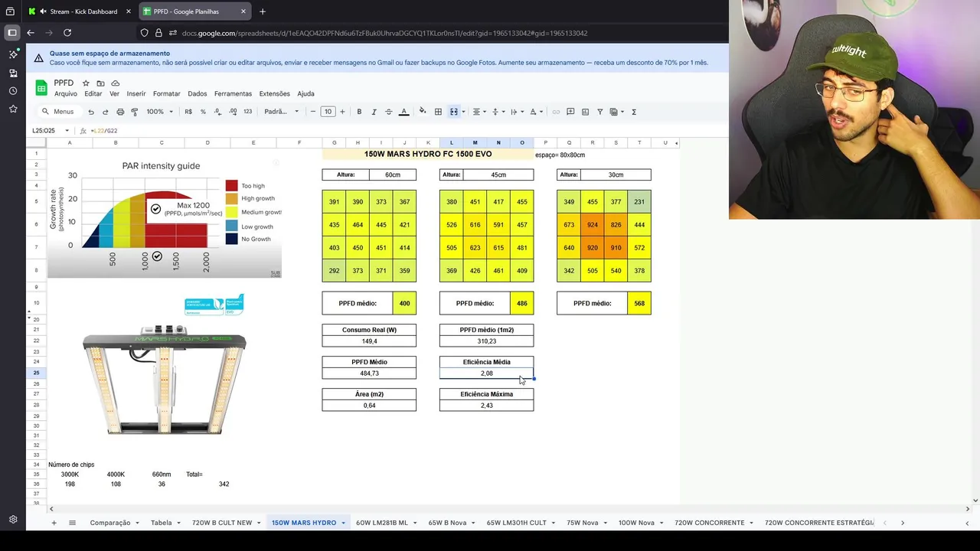Toggle strikethrough formatting
This screenshot has height=551, width=980.
tap(388, 112)
